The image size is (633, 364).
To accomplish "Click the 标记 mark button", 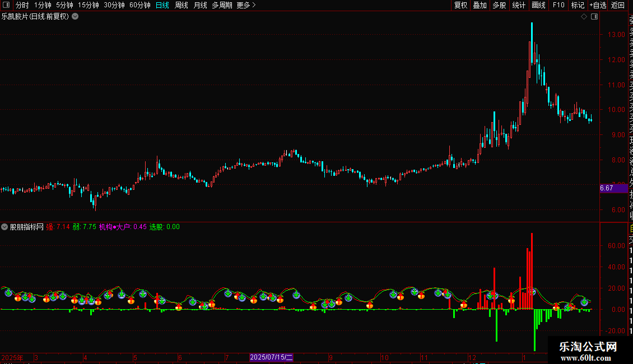I will (578, 5).
